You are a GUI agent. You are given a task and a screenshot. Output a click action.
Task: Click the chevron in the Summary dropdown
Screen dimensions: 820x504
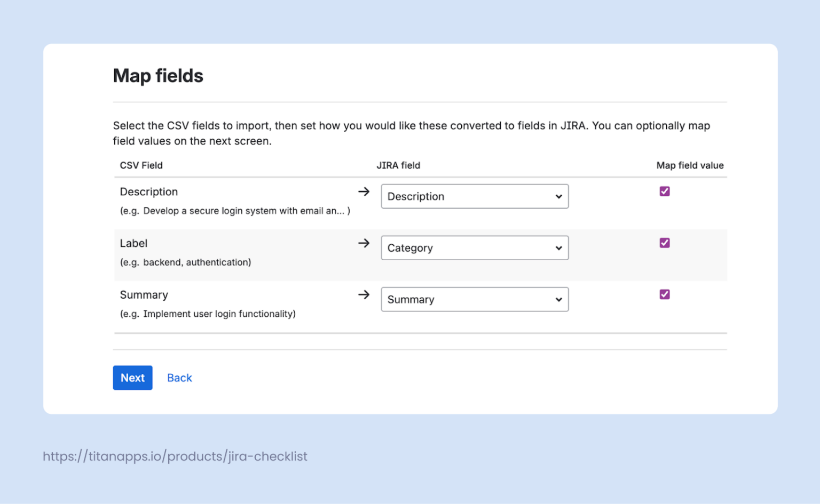(558, 299)
